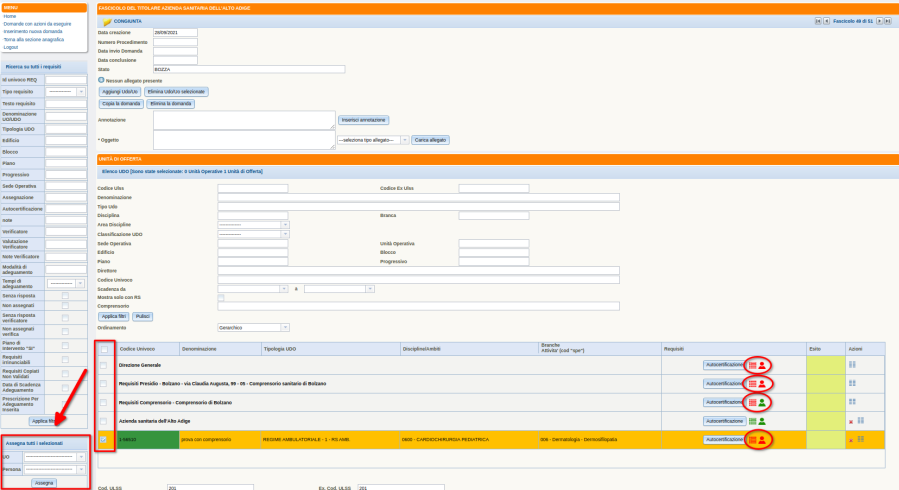Jump to first fascicolo with pager icon
This screenshot has width=899, height=490.
click(x=817, y=20)
